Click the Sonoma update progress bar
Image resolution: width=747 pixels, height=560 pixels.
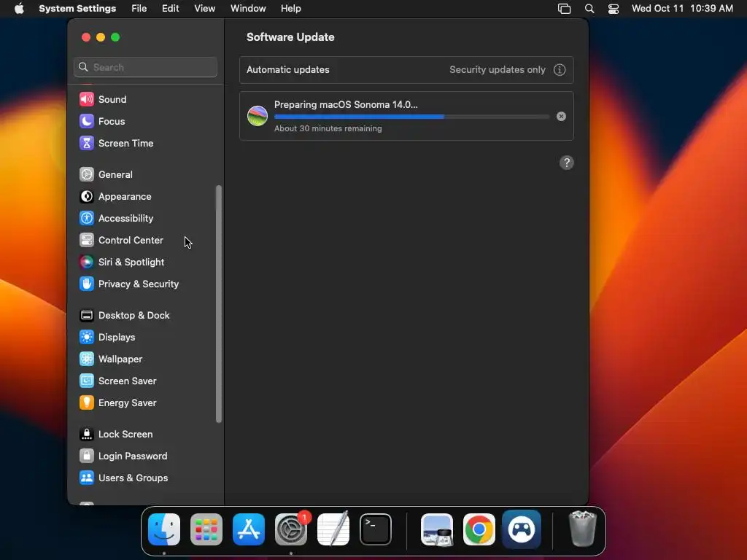click(x=411, y=117)
